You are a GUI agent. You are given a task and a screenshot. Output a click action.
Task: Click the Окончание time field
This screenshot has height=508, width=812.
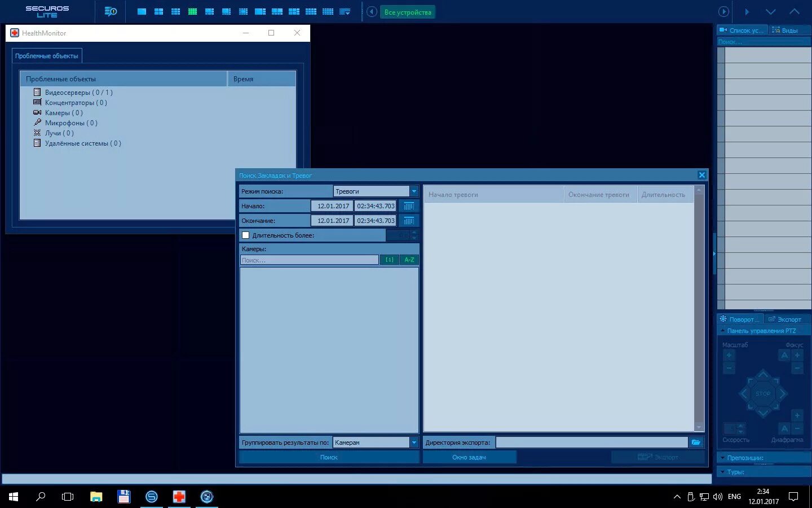point(376,221)
